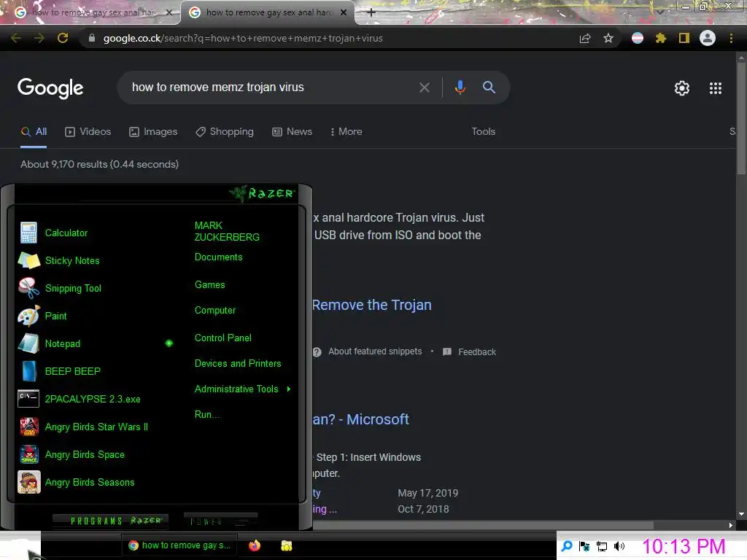The height and width of the screenshot is (560, 747).
Task: Expand the More search categories
Action: pyautogui.click(x=347, y=132)
